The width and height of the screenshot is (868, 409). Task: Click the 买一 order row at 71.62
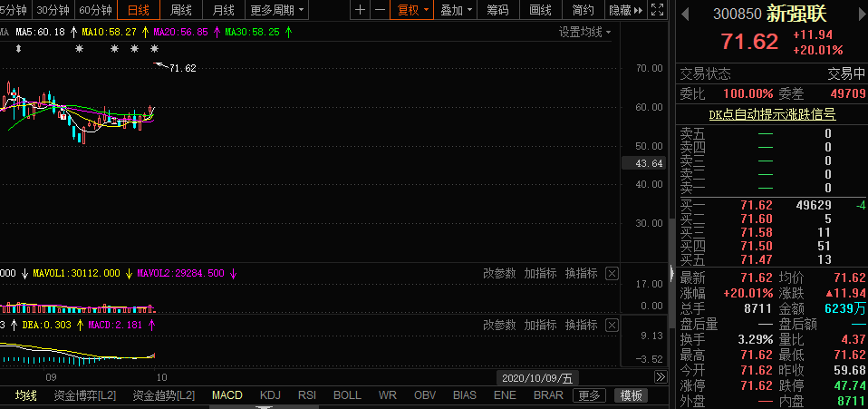click(772, 205)
